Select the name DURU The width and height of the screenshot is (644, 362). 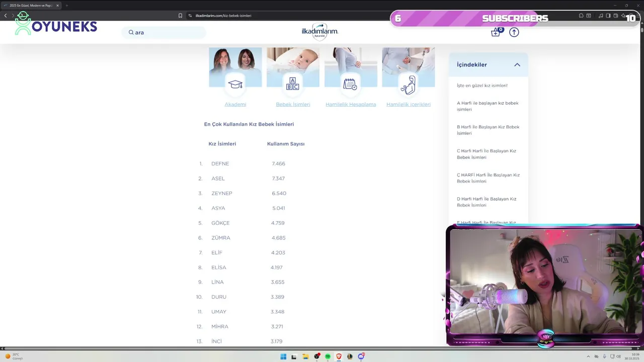[219, 297]
